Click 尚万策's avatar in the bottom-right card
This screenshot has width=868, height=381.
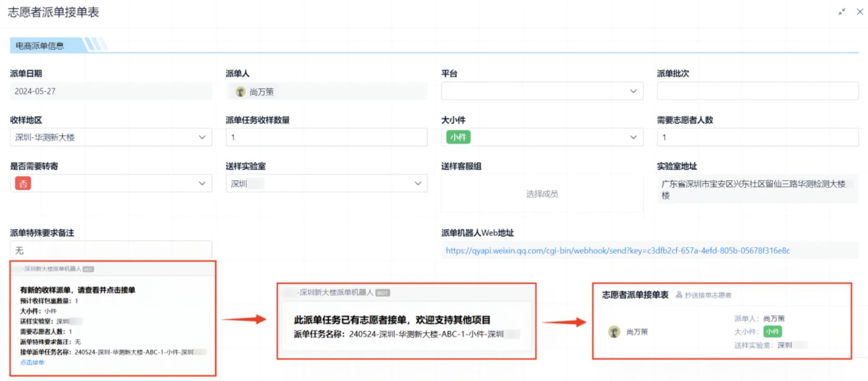tap(614, 332)
